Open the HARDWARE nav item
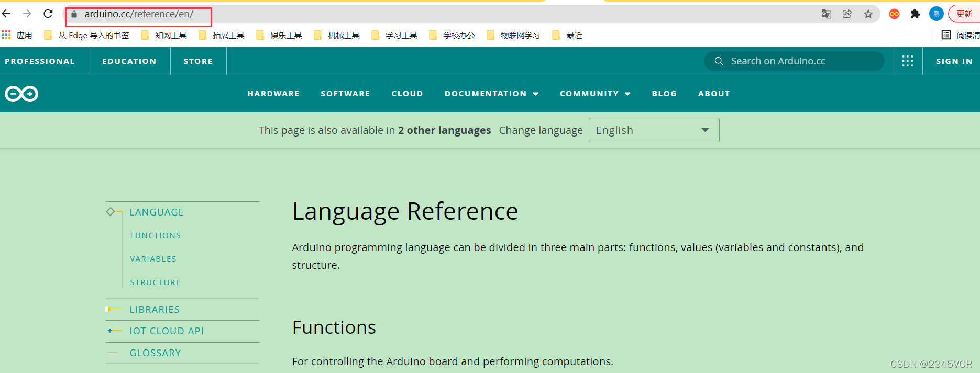Screen dimensions: 980x373 (273, 94)
